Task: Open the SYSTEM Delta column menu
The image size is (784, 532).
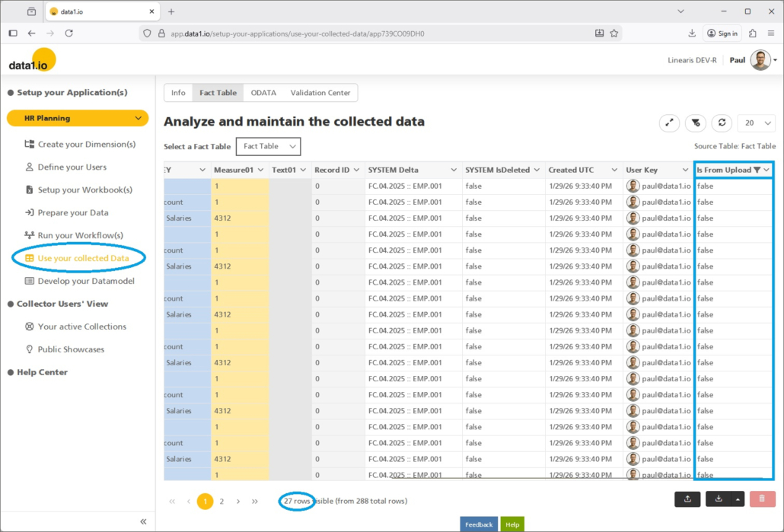Action: (454, 170)
